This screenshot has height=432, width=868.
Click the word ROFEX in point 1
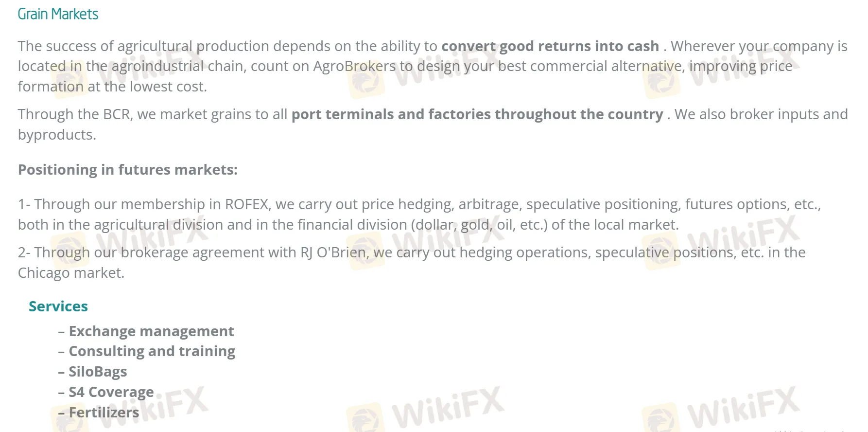[247, 204]
